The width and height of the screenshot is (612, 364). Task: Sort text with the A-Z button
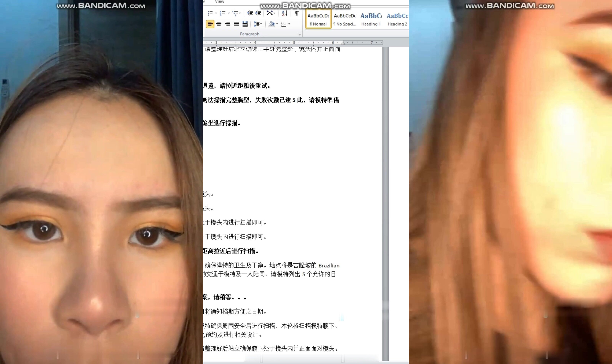pyautogui.click(x=284, y=13)
